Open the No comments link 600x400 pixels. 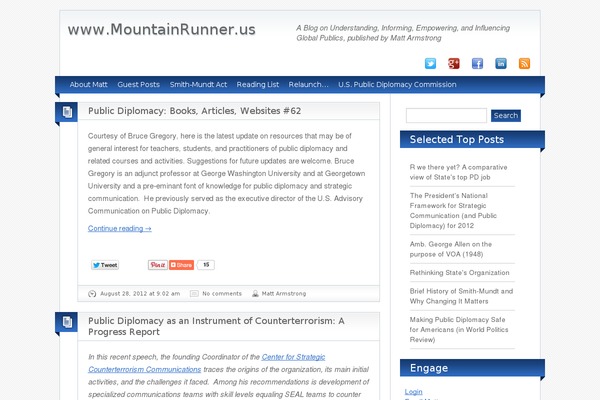[222, 294]
